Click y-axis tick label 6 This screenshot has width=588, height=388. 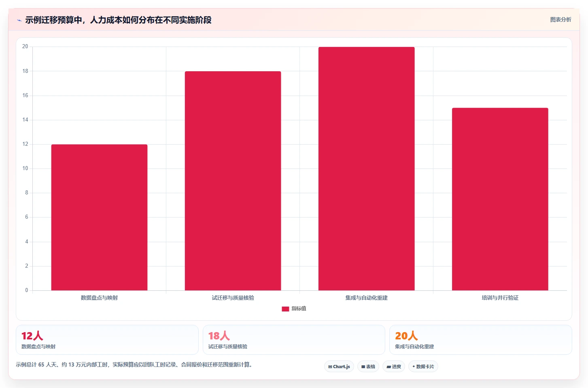27,217
